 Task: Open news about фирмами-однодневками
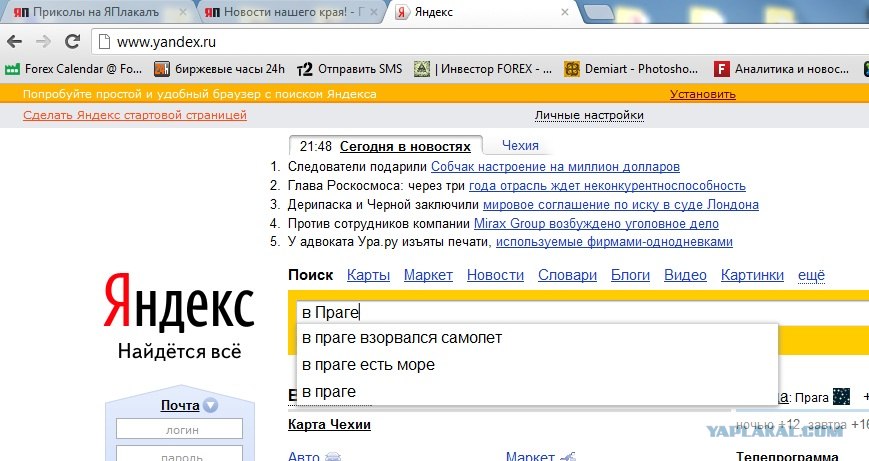pos(614,242)
